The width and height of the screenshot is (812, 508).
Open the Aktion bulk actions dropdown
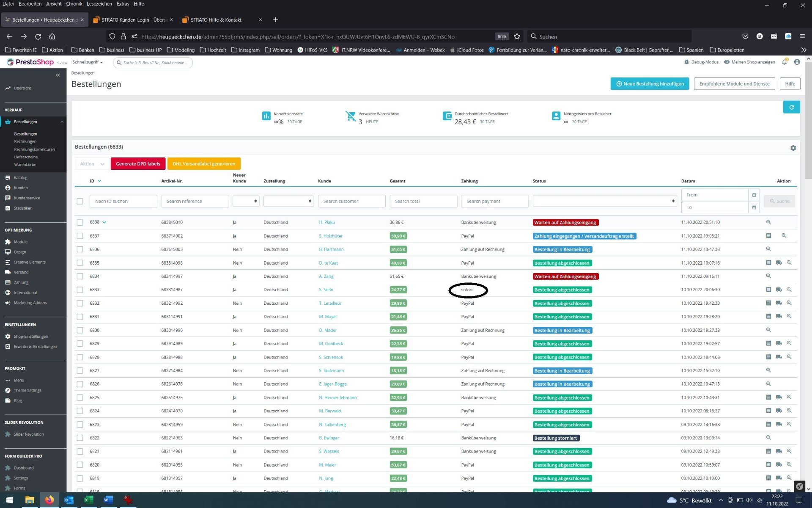(x=92, y=164)
